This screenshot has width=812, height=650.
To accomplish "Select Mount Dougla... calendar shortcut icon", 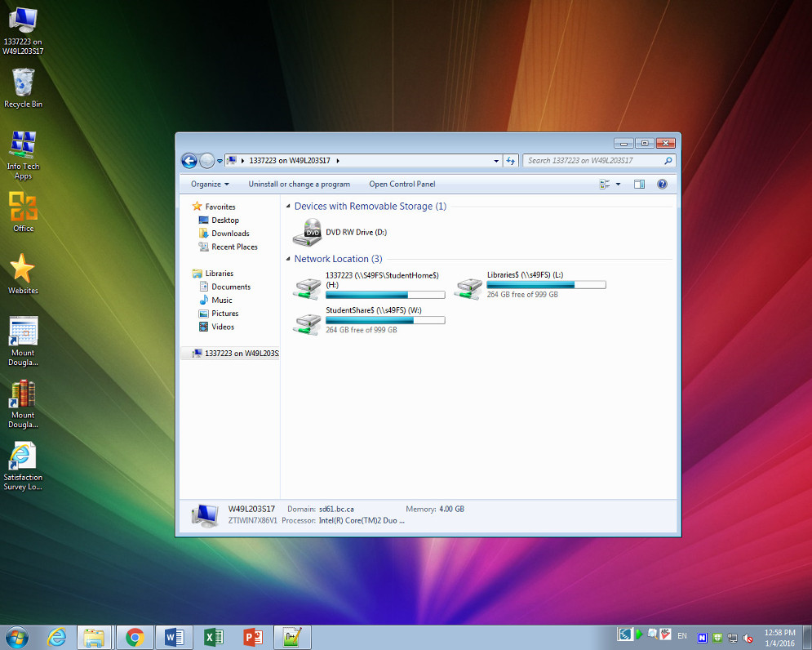I will coord(23,341).
